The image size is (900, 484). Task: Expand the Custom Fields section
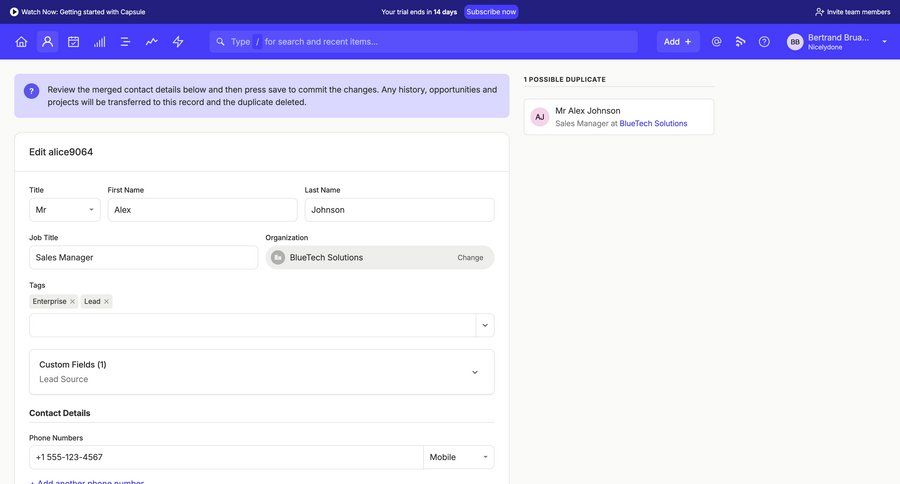coord(474,372)
